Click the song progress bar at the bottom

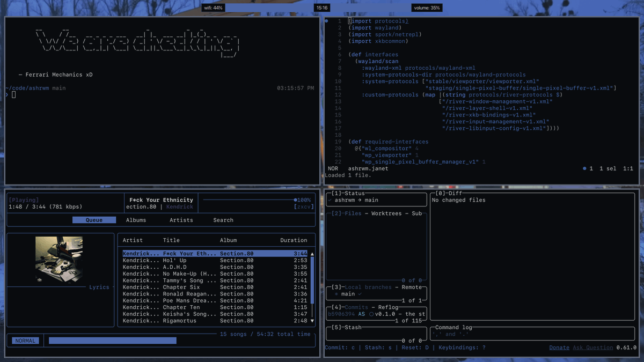(113, 340)
